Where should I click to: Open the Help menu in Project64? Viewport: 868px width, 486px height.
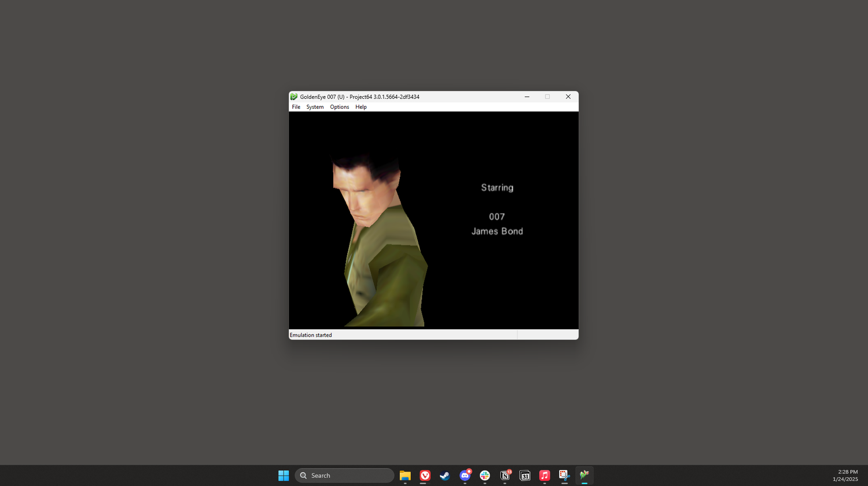pos(361,107)
